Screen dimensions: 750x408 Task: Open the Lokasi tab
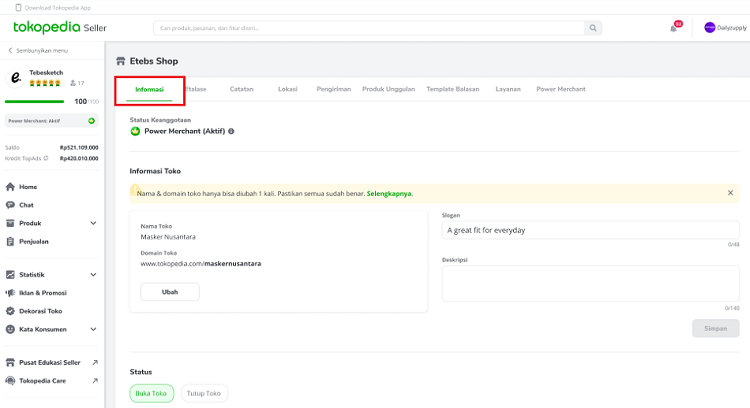coord(287,89)
